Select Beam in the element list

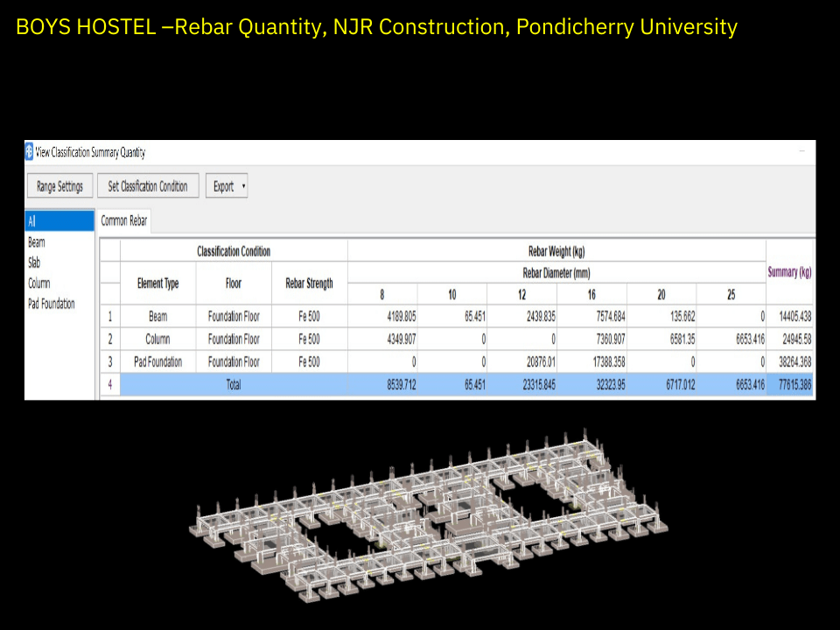(x=37, y=242)
